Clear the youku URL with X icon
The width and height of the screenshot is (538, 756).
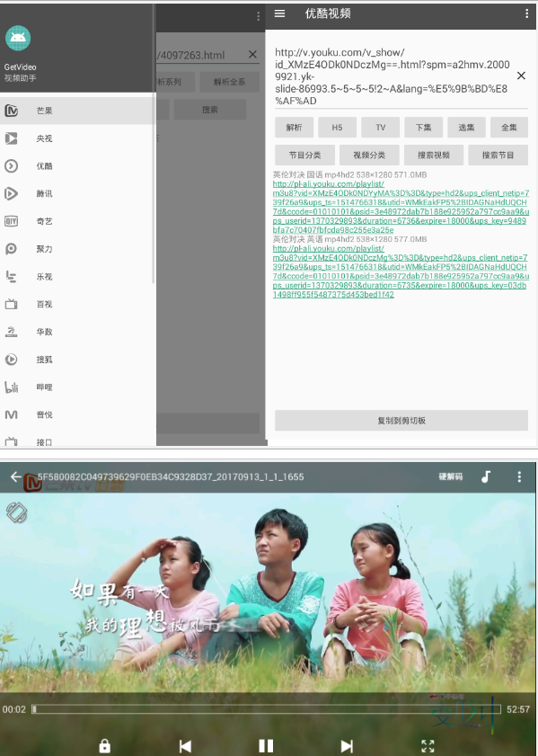click(x=521, y=76)
